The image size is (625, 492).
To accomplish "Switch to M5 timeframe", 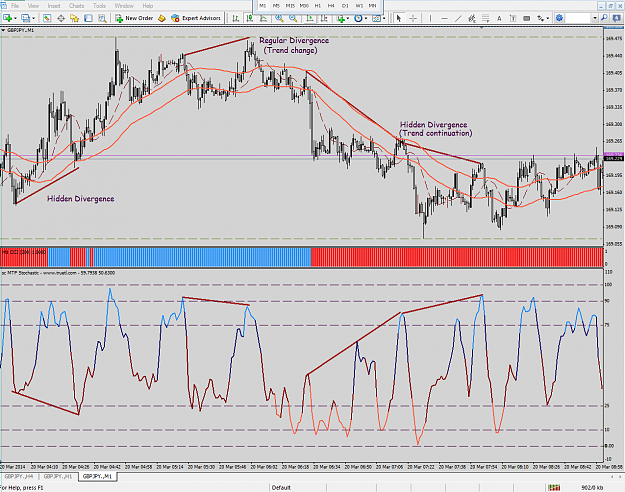I will (x=276, y=6).
